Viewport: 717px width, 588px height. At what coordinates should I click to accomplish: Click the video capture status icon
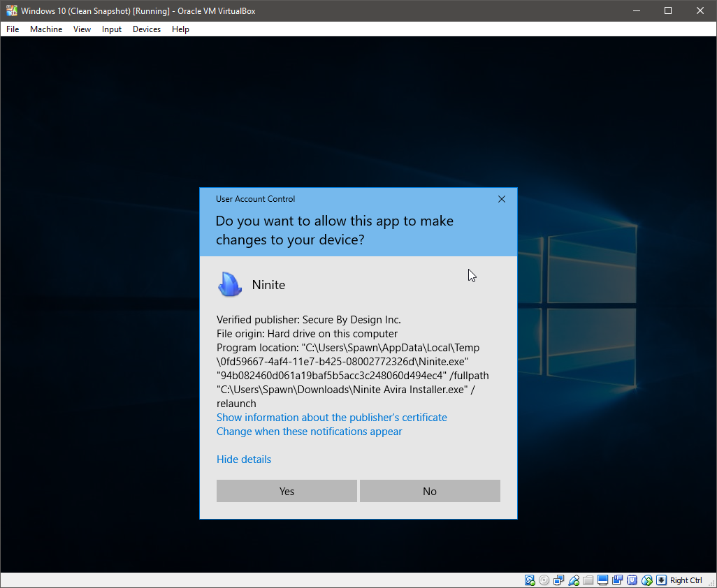pyautogui.click(x=617, y=580)
